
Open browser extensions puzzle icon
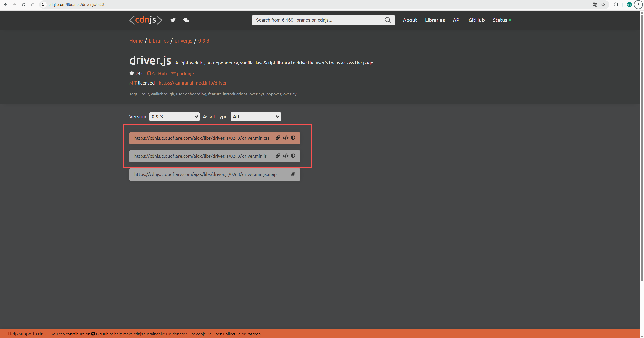[616, 5]
